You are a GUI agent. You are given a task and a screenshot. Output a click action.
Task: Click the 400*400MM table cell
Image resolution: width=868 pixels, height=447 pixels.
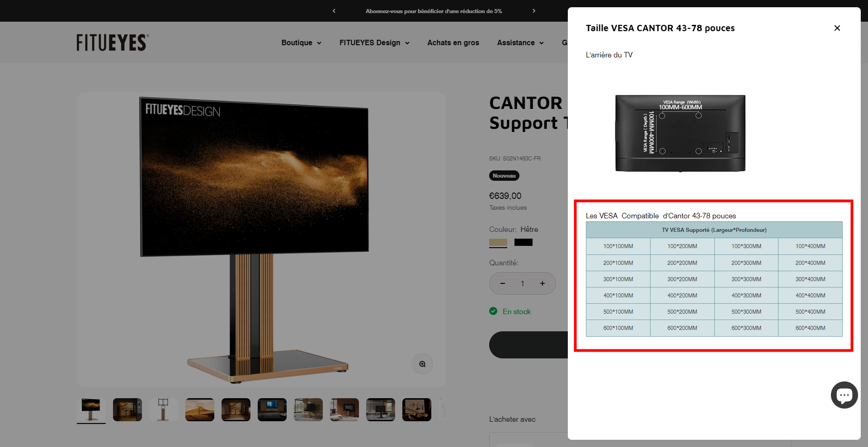[x=810, y=295]
